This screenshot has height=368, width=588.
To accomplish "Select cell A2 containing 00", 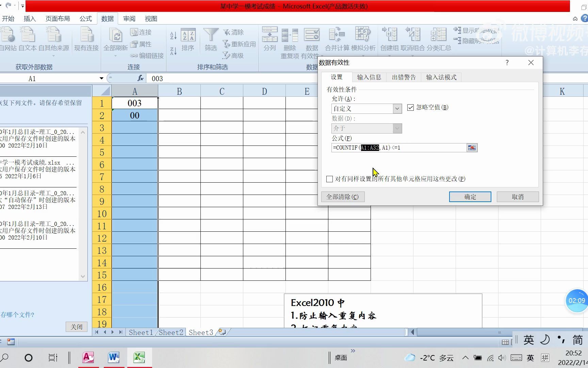I will pos(135,115).
